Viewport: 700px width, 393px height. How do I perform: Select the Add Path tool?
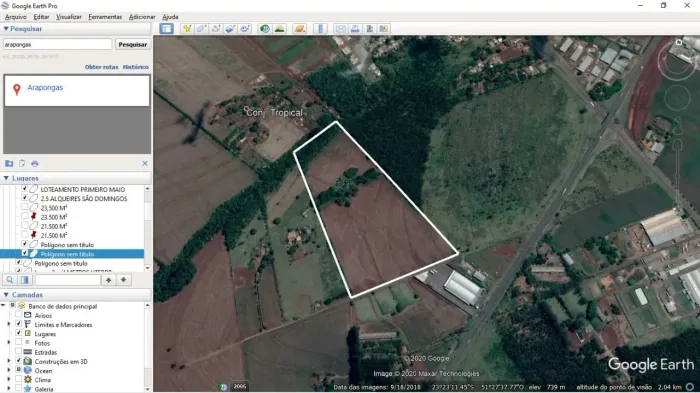coord(216,29)
